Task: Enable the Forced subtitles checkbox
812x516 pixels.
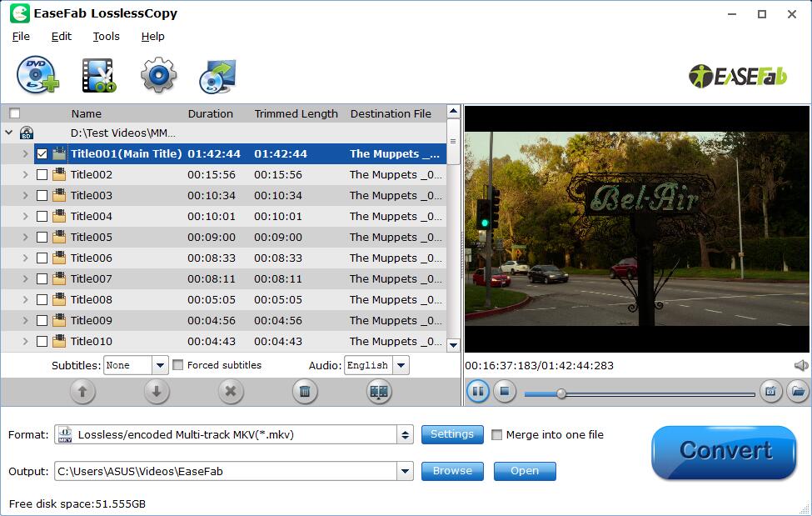Action: point(177,365)
